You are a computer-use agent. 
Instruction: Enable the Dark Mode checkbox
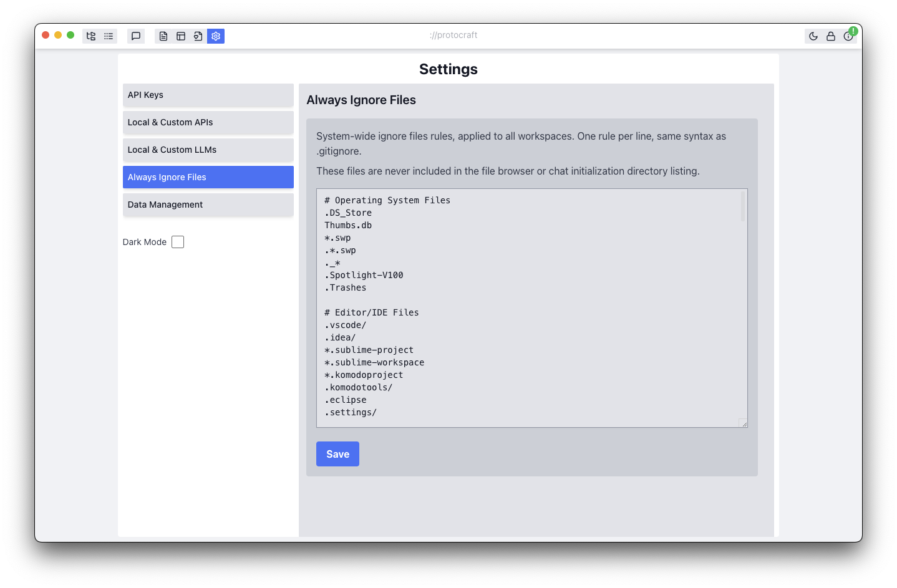178,242
